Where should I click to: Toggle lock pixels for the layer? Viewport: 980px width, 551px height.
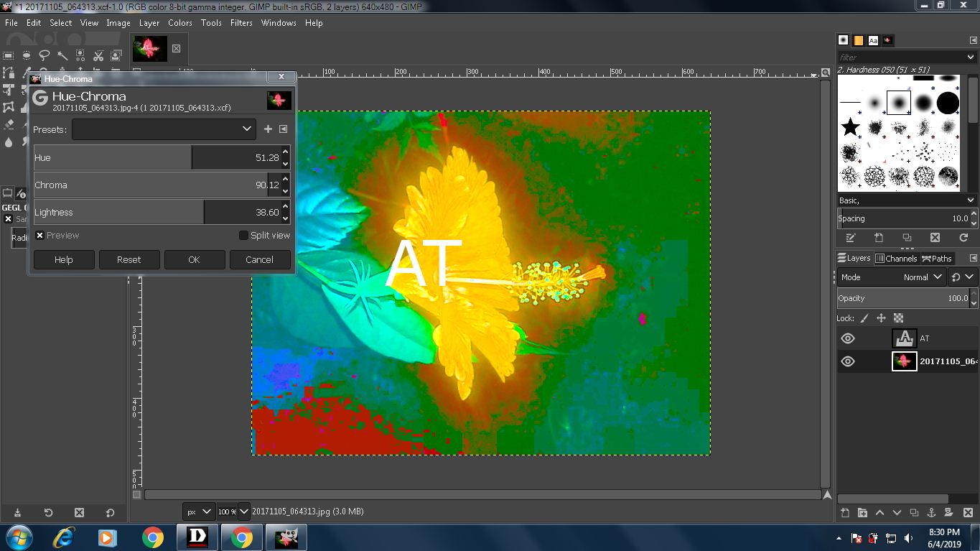click(x=864, y=318)
